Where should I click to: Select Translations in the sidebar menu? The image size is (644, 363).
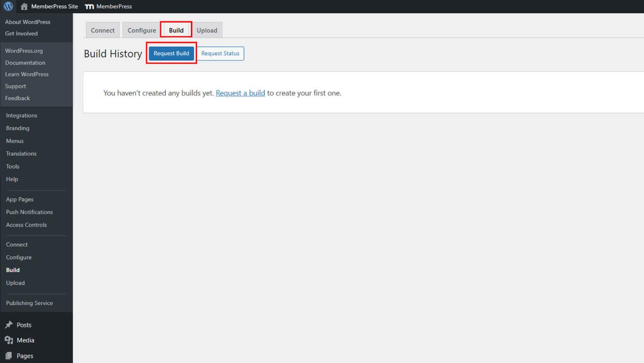point(21,153)
